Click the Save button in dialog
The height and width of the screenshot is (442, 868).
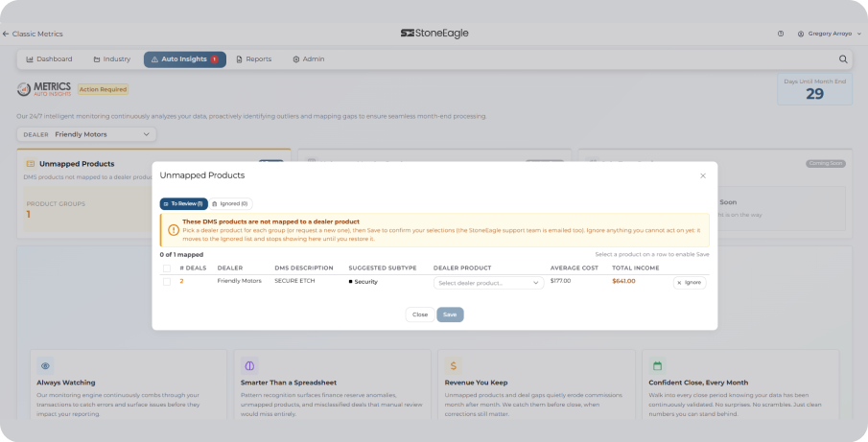[450, 314]
